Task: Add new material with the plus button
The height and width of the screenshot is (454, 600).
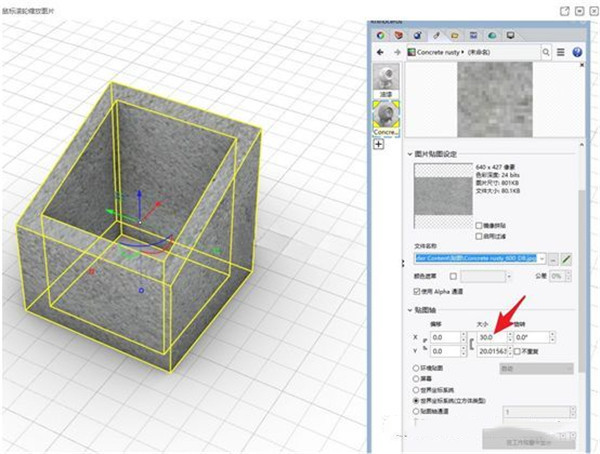Action: [x=378, y=144]
